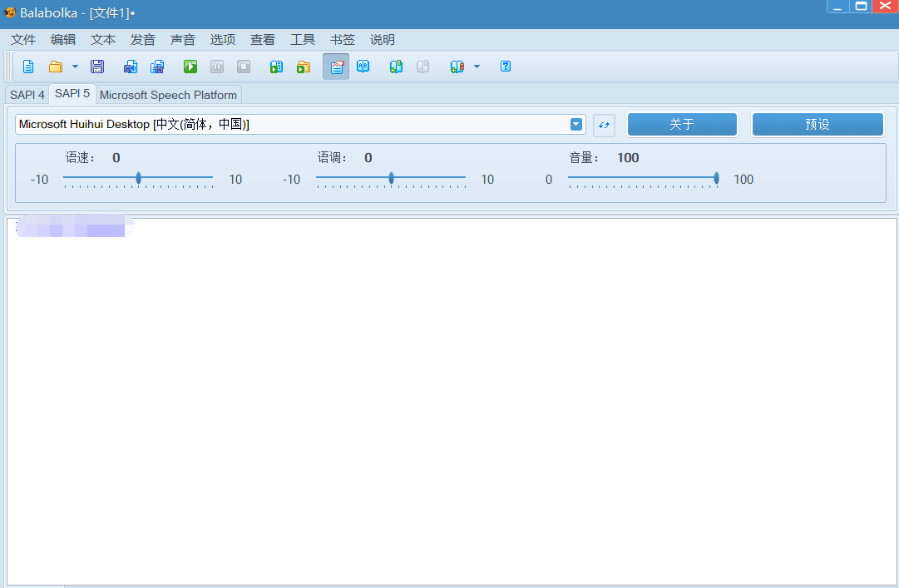Close the Balabolka window
Image resolution: width=899 pixels, height=588 pixels.
885,7
